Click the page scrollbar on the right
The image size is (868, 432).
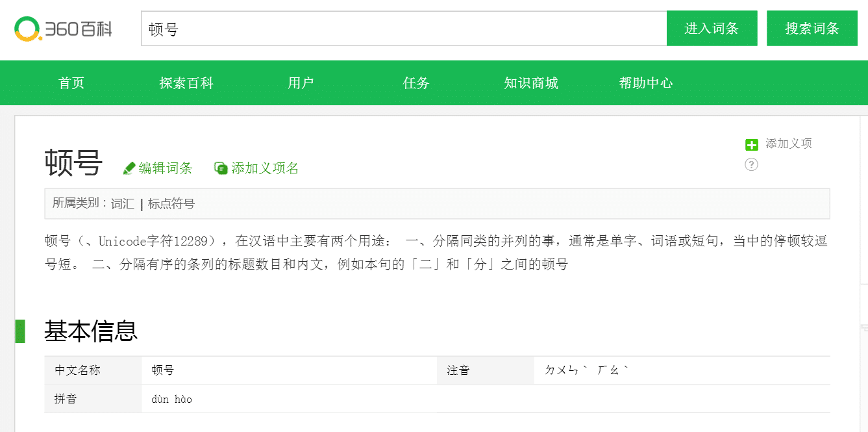(x=863, y=195)
